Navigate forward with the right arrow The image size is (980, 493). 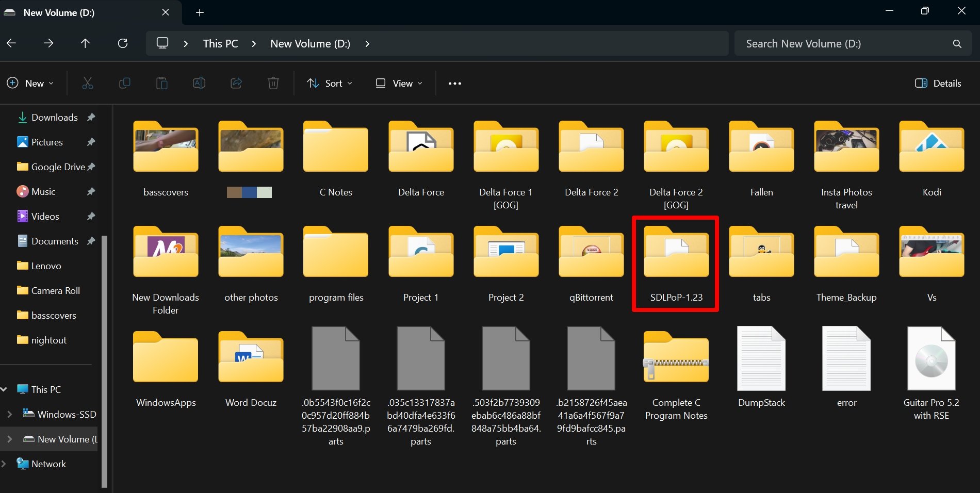(48, 43)
